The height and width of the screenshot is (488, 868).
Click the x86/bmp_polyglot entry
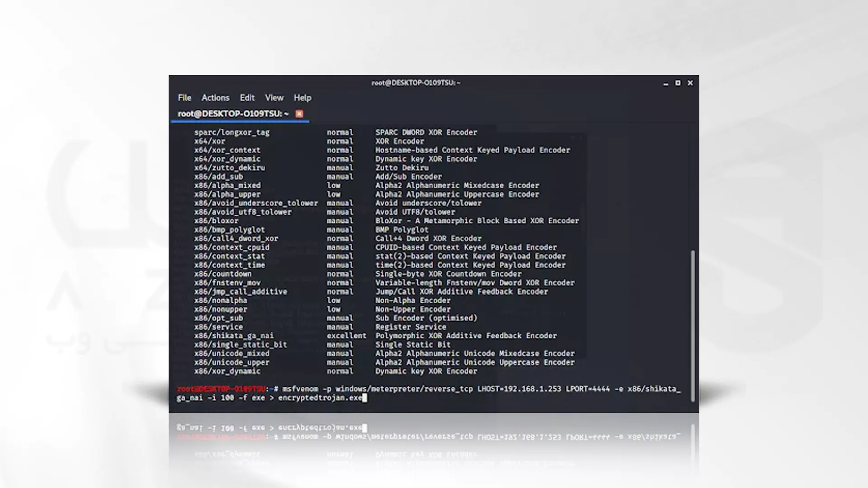pos(230,230)
